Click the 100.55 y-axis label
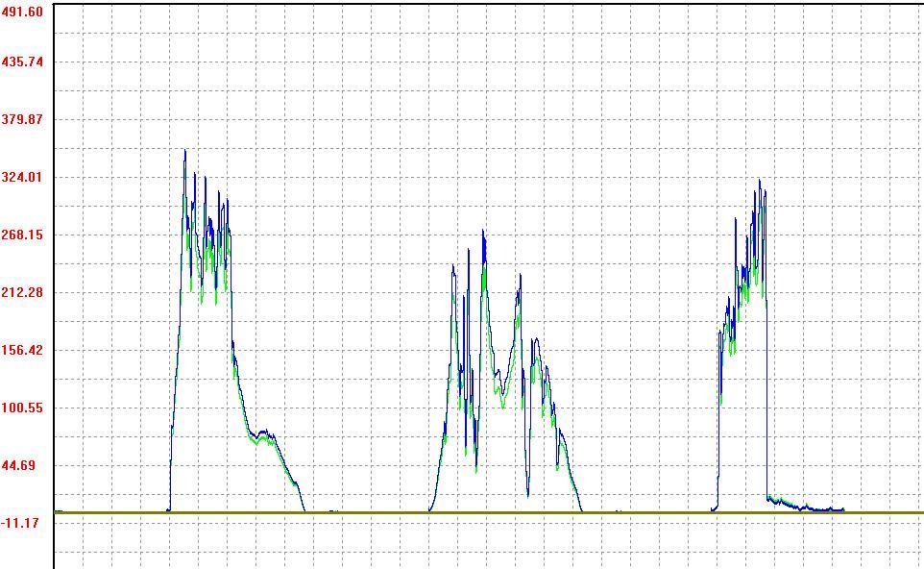This screenshot has width=924, height=569. point(22,408)
